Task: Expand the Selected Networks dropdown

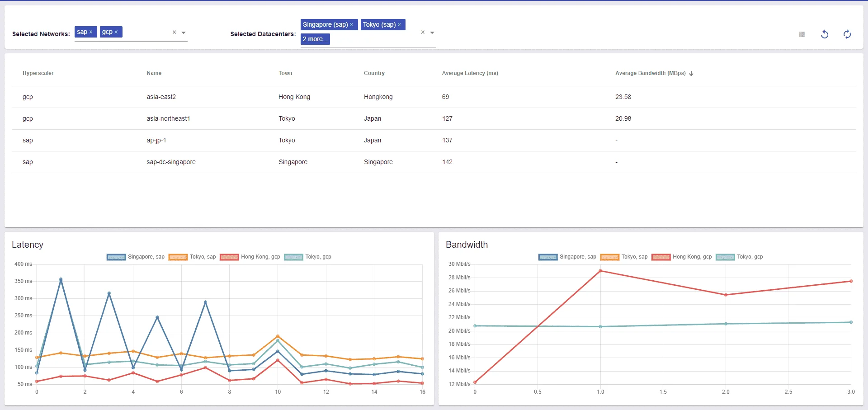Action: click(x=184, y=33)
